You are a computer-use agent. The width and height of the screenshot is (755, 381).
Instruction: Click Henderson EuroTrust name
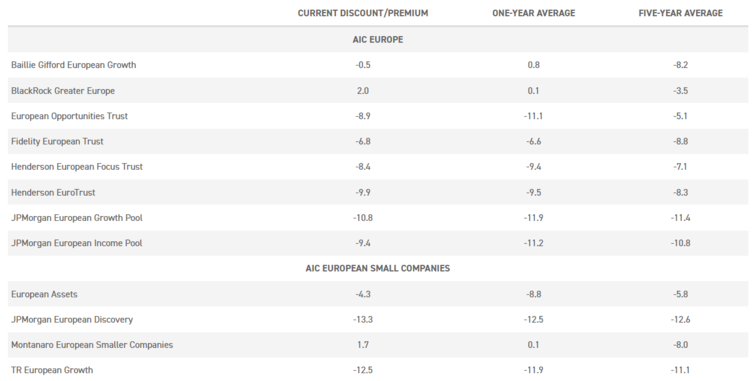[53, 193]
